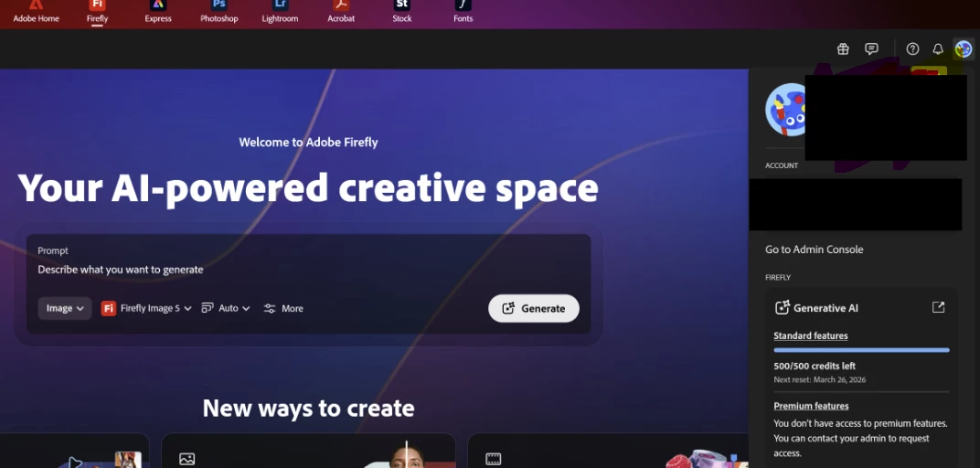
Task: Click 'New ways to create' heading
Action: [x=308, y=408]
